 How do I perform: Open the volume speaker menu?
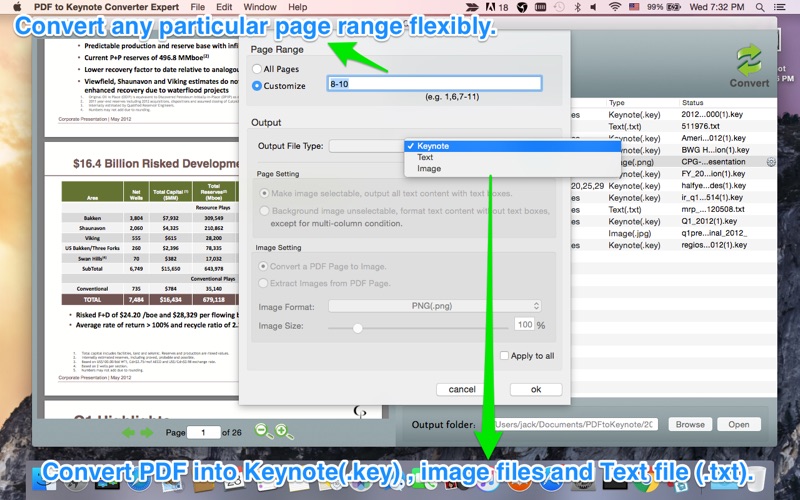(593, 7)
